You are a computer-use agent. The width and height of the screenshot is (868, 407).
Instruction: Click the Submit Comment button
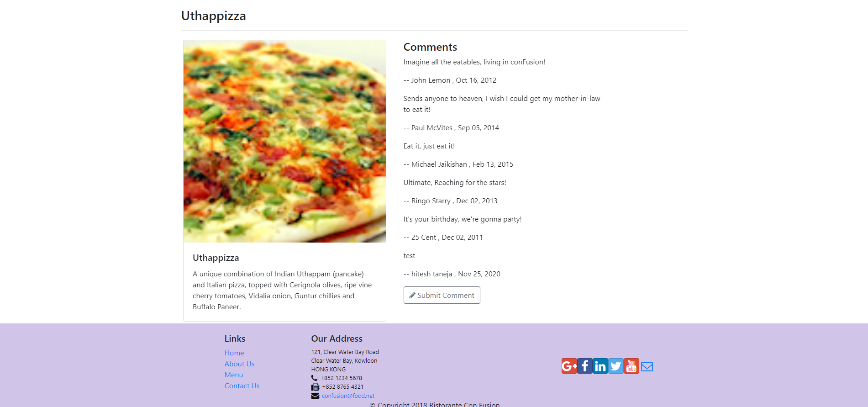point(442,295)
